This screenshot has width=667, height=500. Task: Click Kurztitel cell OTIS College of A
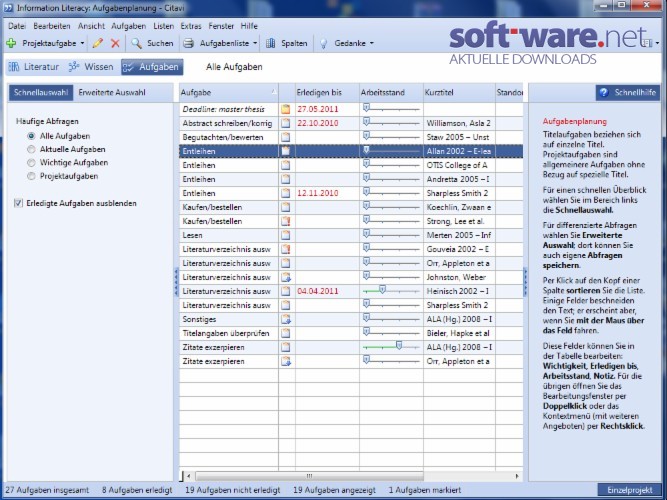coord(459,165)
